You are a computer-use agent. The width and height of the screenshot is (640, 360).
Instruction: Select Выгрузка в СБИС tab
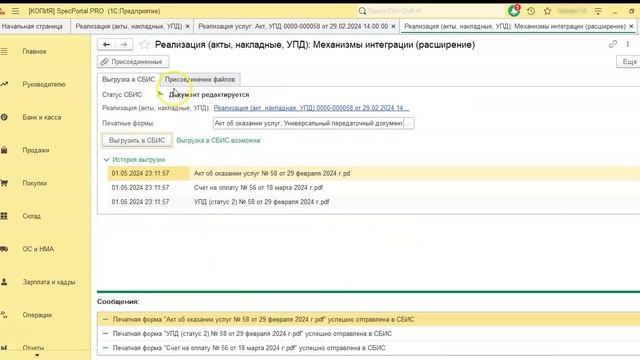pos(128,79)
